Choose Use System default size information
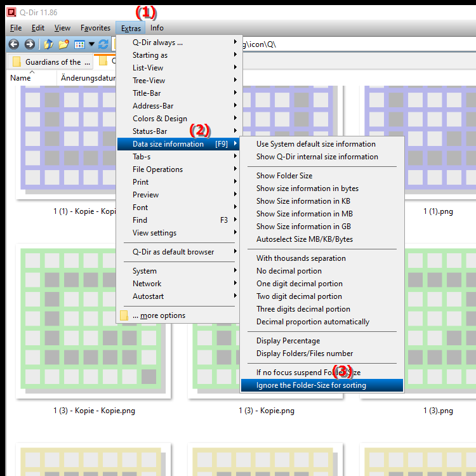 point(322,144)
